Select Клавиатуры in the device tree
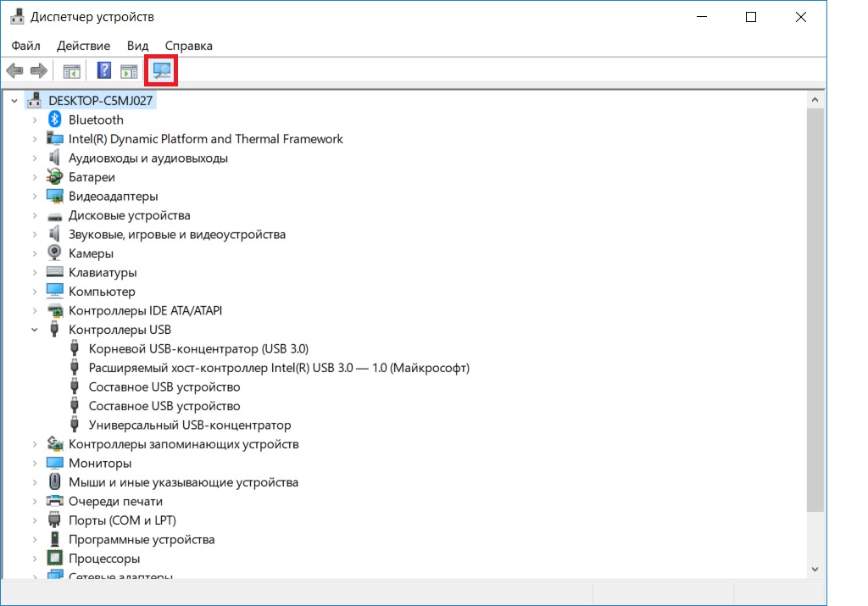The width and height of the screenshot is (868, 606). (103, 273)
